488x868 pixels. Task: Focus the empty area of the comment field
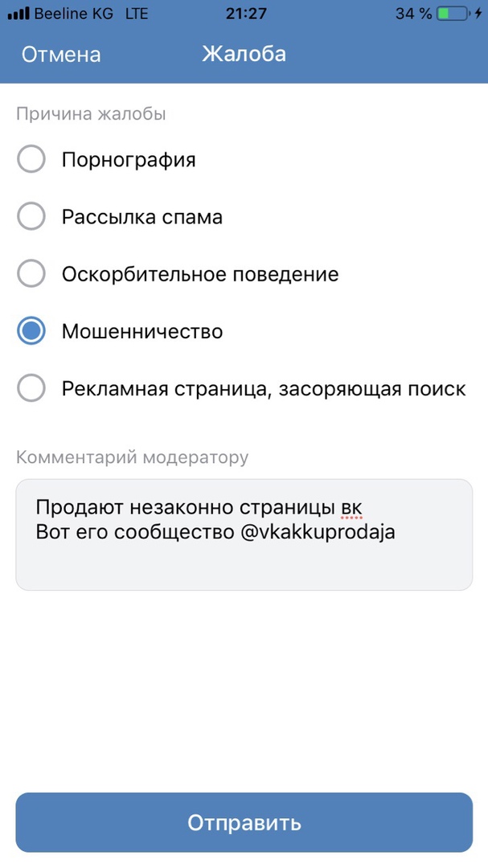244,566
